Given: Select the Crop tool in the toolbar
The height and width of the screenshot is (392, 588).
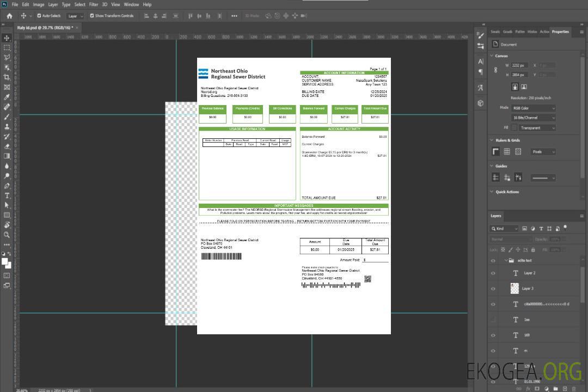Looking at the screenshot, I should pos(7,77).
